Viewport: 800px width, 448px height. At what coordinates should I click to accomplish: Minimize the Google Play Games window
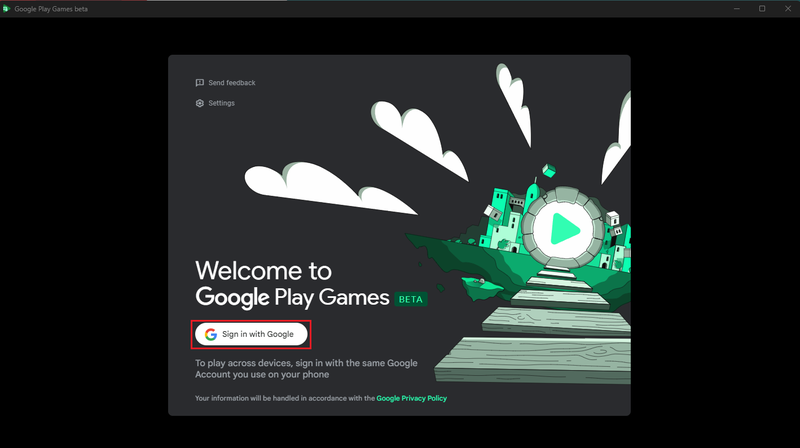pyautogui.click(x=737, y=9)
